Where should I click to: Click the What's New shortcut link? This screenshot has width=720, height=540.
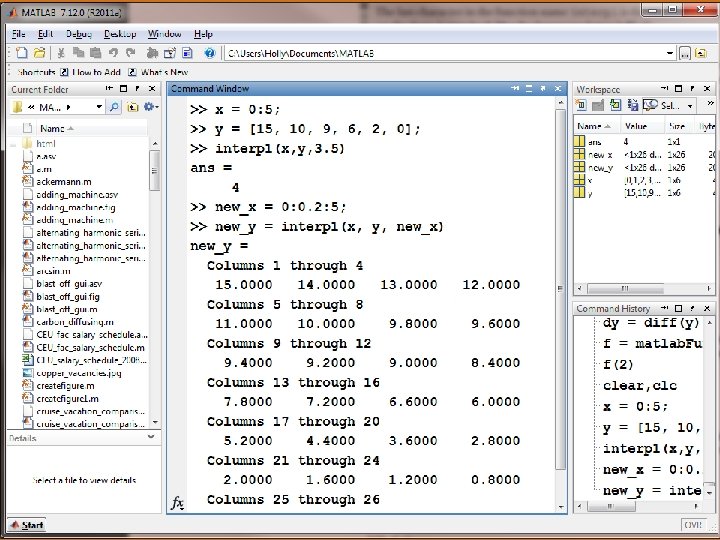point(164,72)
